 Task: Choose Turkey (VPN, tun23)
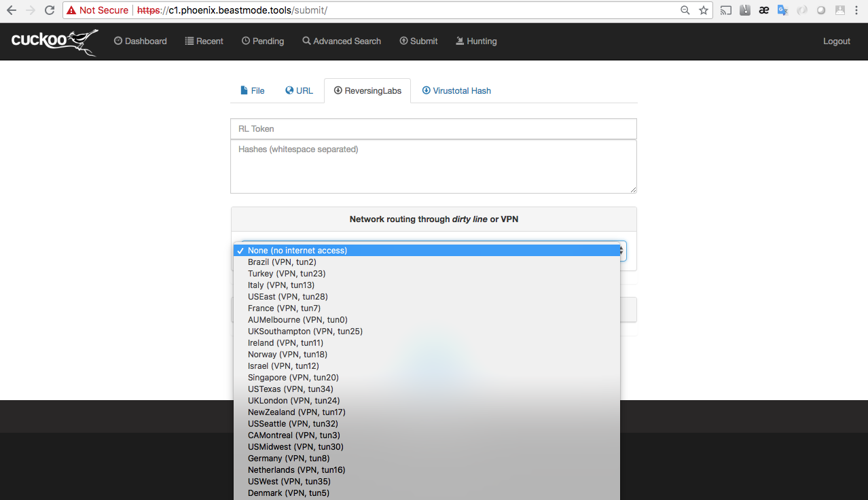click(x=427, y=274)
